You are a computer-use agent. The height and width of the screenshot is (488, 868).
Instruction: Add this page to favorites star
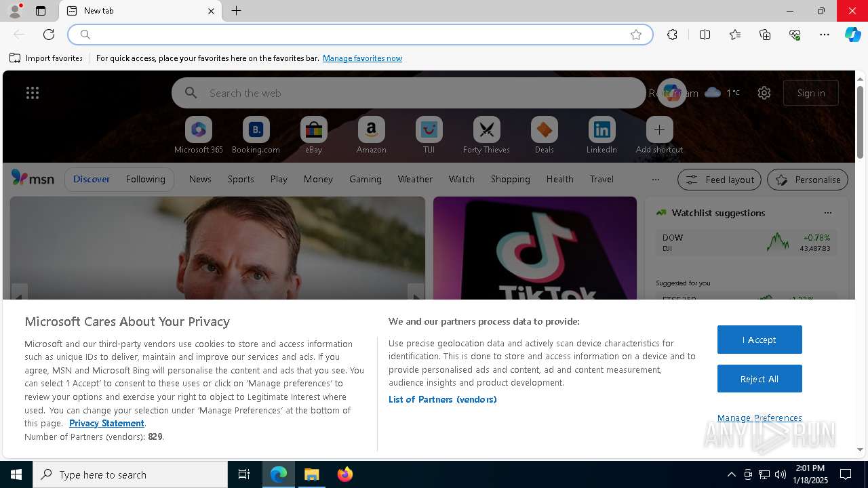coord(636,35)
